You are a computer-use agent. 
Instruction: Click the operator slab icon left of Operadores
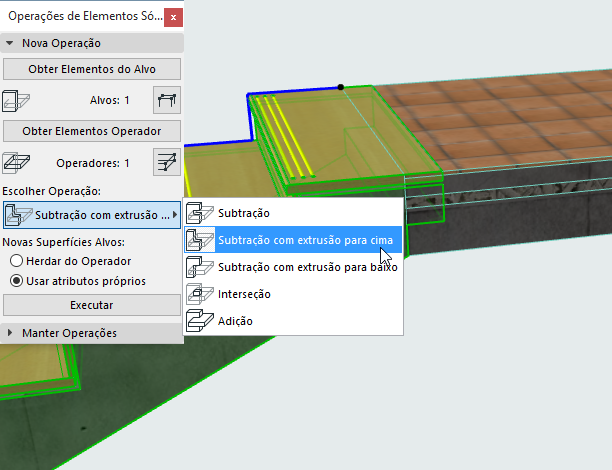click(16, 163)
